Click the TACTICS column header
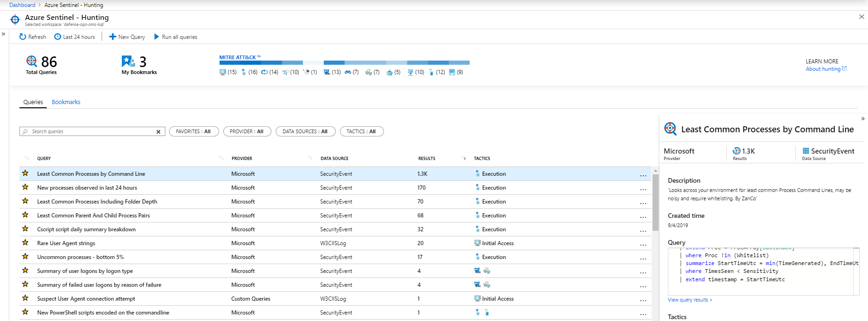This screenshot has height=321, width=868. coord(482,159)
